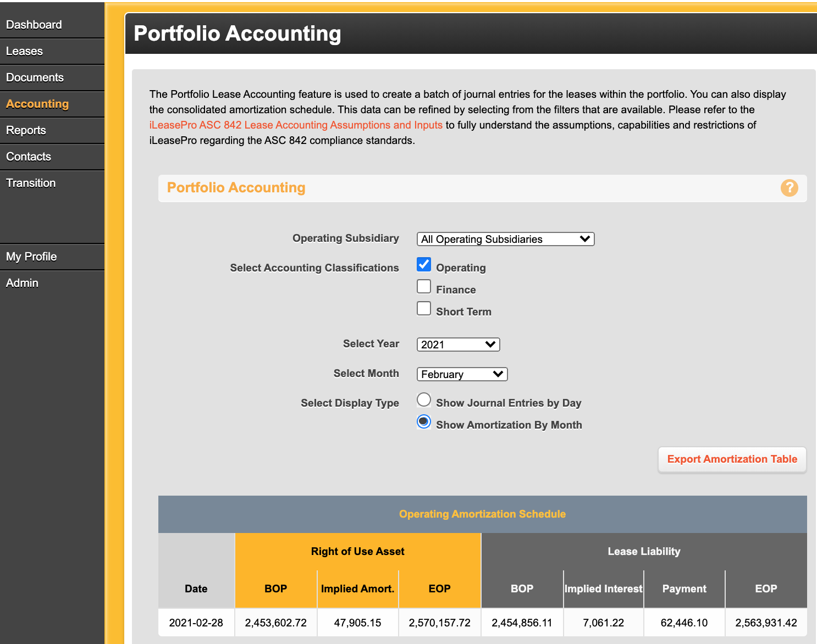Image resolution: width=817 pixels, height=644 pixels.
Task: Uncheck the Operating classification checkbox
Action: [x=424, y=264]
